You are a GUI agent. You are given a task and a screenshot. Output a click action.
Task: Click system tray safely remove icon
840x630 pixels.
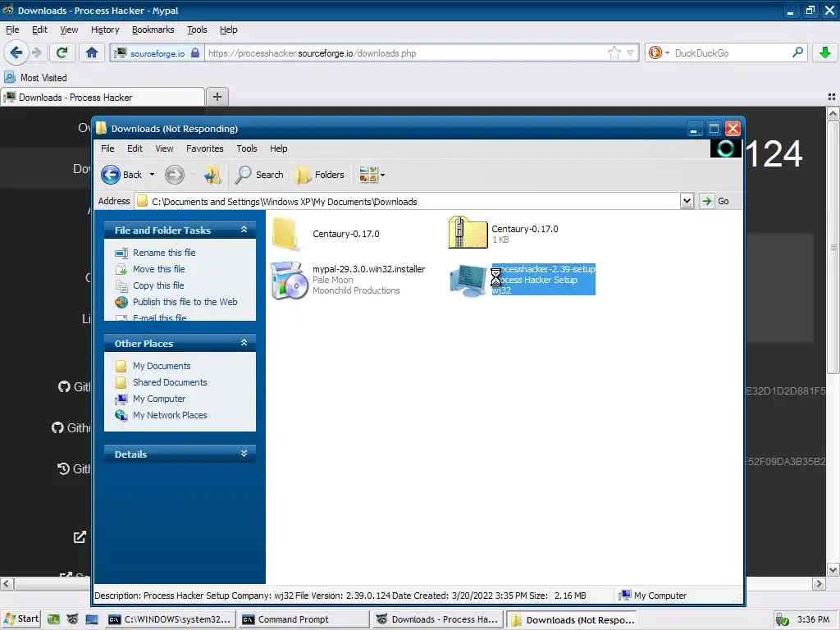(783, 620)
